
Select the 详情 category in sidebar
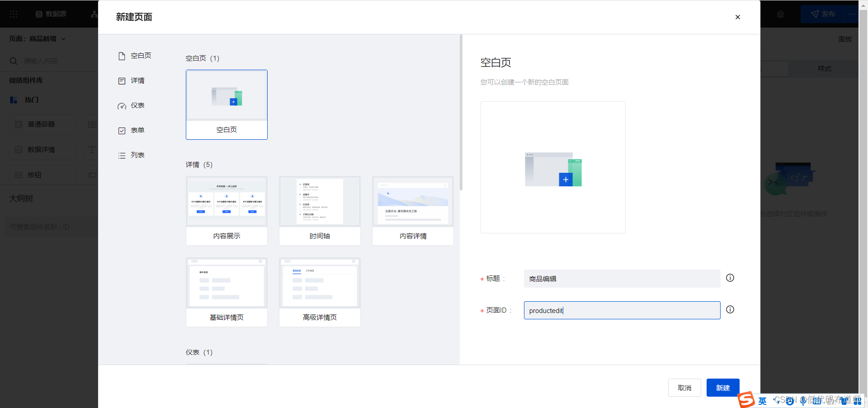pos(132,81)
